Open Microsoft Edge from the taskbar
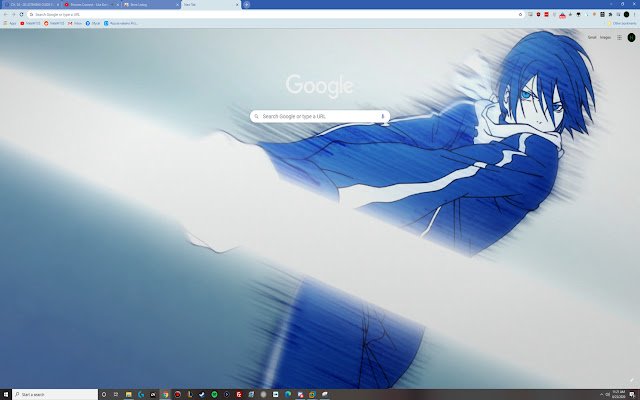 point(288,394)
